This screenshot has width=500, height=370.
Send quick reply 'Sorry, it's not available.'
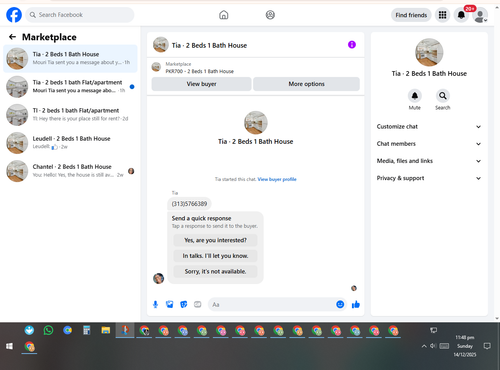(x=215, y=272)
